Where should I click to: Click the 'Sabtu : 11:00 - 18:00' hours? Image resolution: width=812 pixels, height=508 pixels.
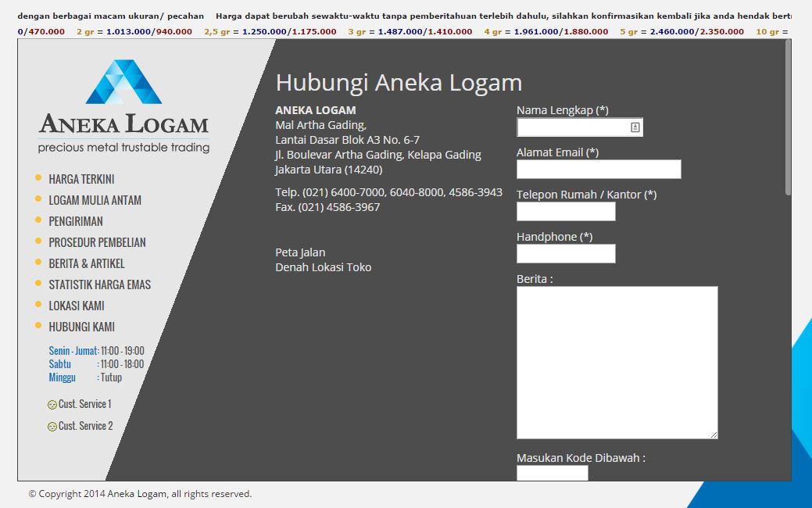(96, 364)
